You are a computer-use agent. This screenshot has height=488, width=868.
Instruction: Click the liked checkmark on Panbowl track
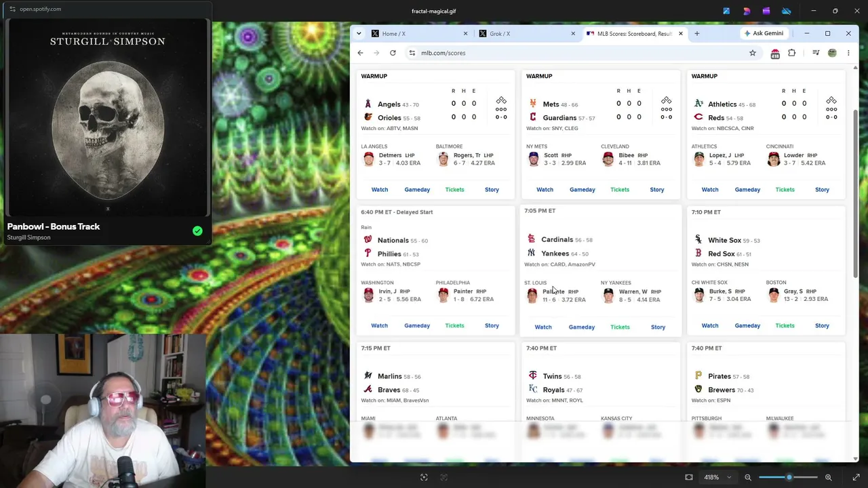pyautogui.click(x=197, y=231)
